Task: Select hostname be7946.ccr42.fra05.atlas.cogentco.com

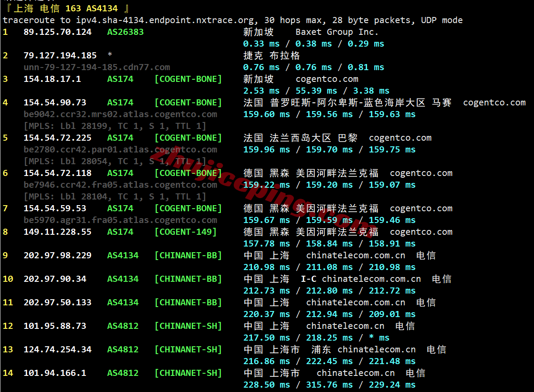Action: [120, 185]
